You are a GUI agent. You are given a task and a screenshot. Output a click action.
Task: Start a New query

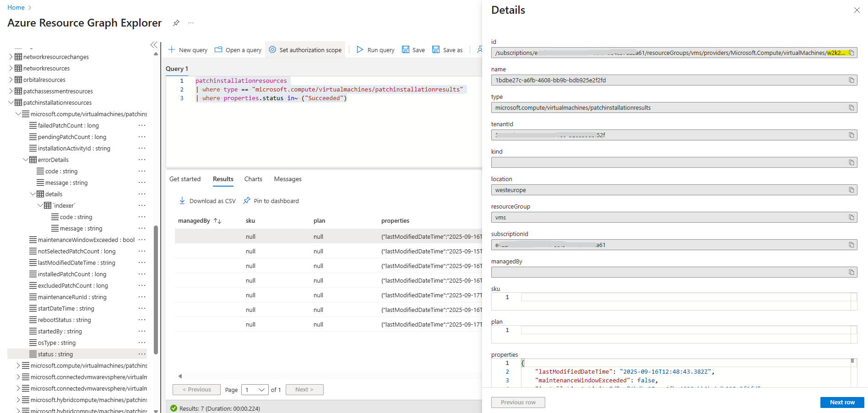tap(188, 50)
